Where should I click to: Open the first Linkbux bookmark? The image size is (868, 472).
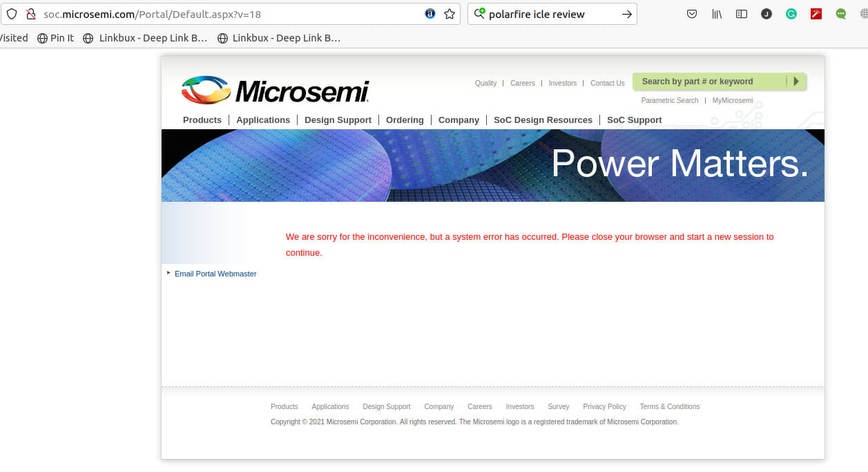click(x=145, y=38)
